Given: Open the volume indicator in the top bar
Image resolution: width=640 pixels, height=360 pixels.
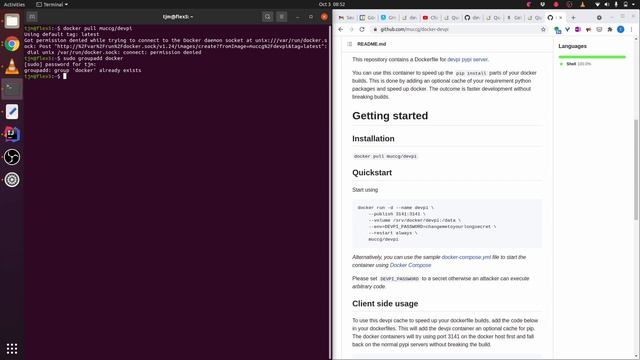Looking at the screenshot, I should [607, 4].
